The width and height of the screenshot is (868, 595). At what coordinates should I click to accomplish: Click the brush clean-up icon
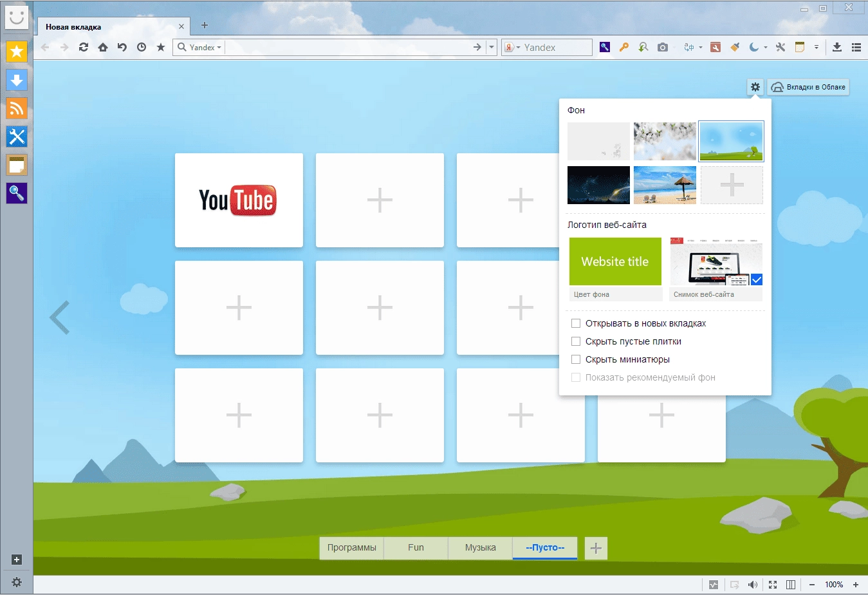735,47
